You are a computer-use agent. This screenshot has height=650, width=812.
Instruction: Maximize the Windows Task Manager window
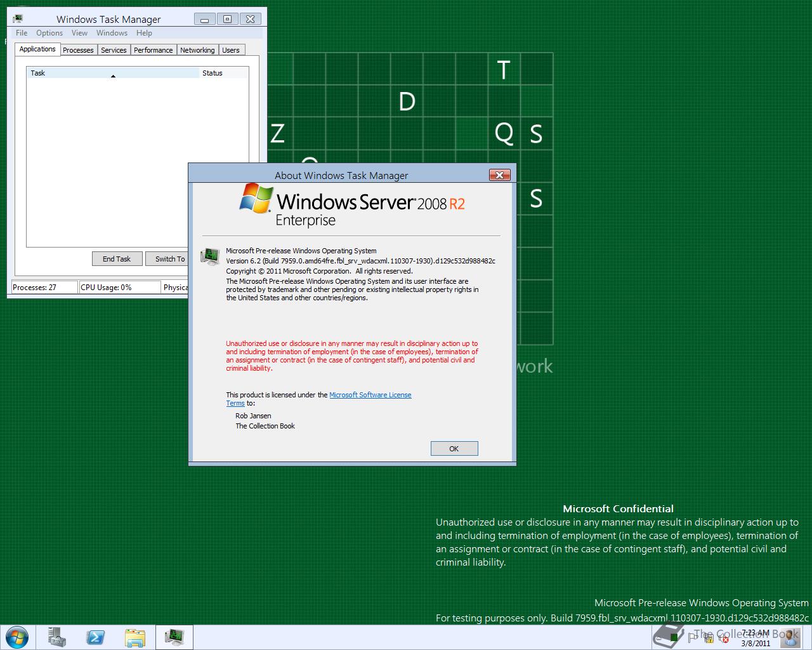228,19
